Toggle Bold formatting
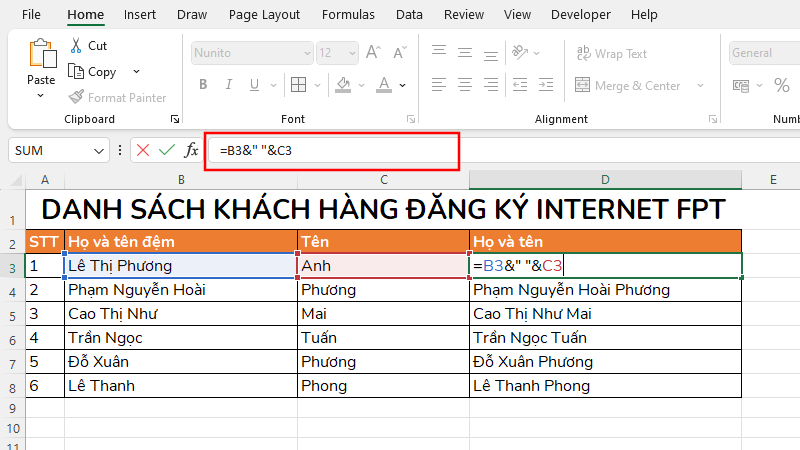The width and height of the screenshot is (800, 450). coord(203,85)
